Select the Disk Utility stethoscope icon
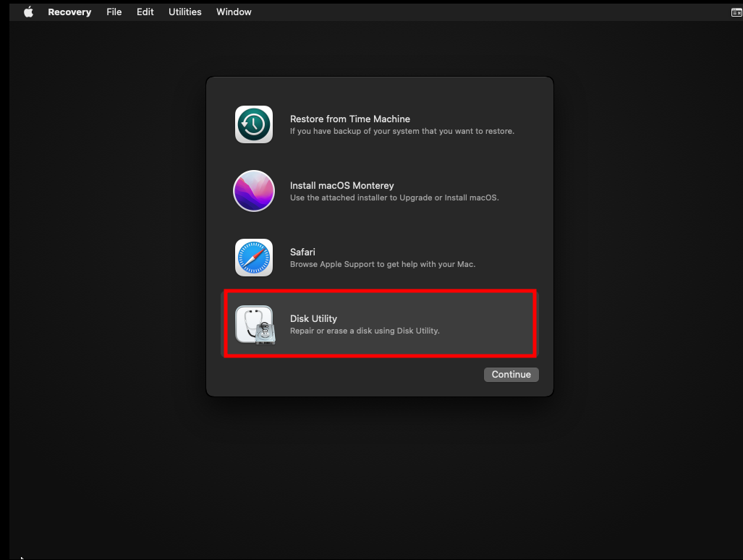Image resolution: width=743 pixels, height=560 pixels. coord(255,325)
